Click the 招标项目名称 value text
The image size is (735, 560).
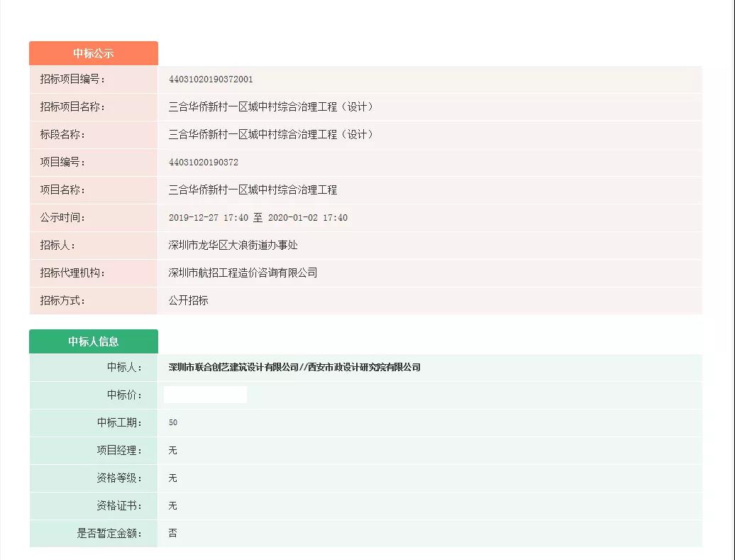[272, 107]
